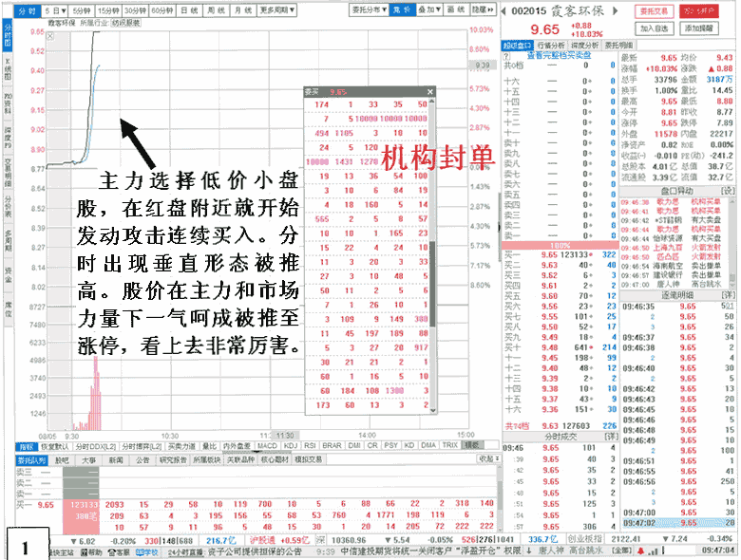
Task: Open the F10资料 sidebar item
Action: click(8, 103)
